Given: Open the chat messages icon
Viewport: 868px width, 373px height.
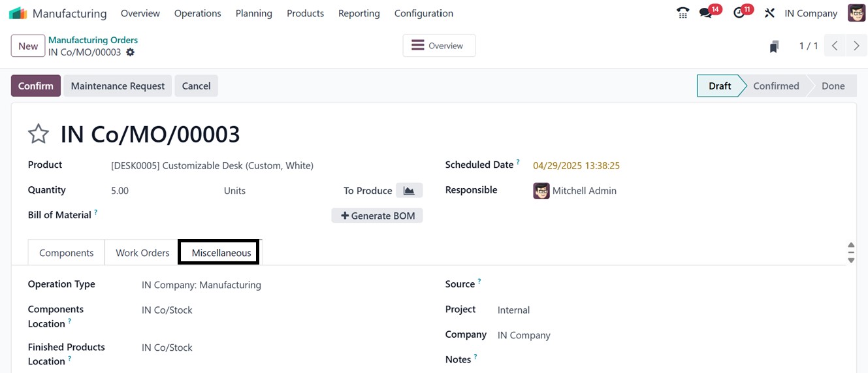Looking at the screenshot, I should (705, 13).
